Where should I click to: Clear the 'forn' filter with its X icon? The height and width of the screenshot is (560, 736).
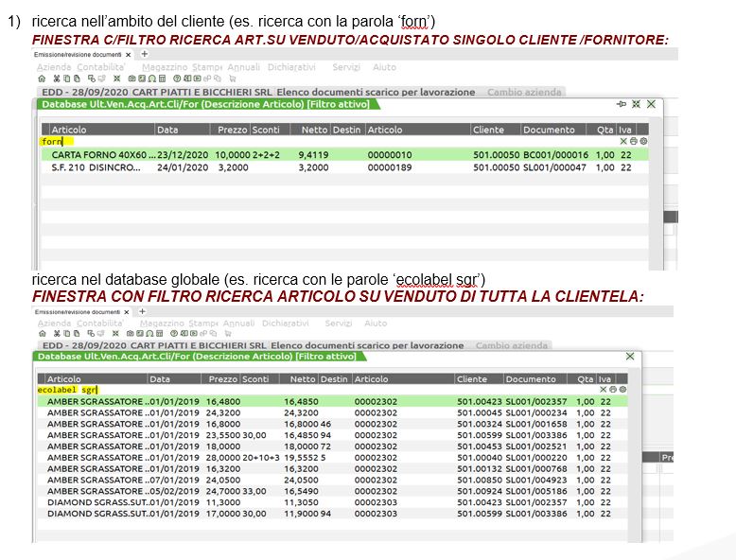[623, 141]
